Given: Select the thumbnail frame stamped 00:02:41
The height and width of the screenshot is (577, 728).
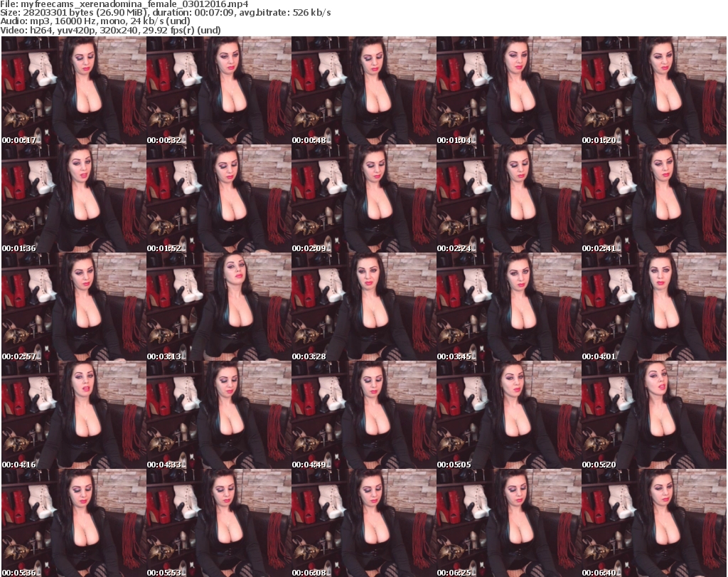Looking at the screenshot, I should (x=654, y=198).
